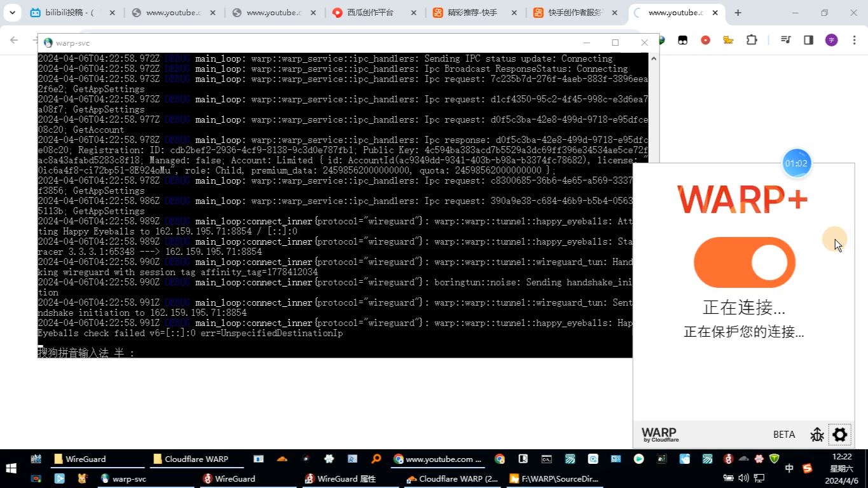868x488 pixels.
Task: Click the Tampermonkey extension icon
Action: click(683, 40)
